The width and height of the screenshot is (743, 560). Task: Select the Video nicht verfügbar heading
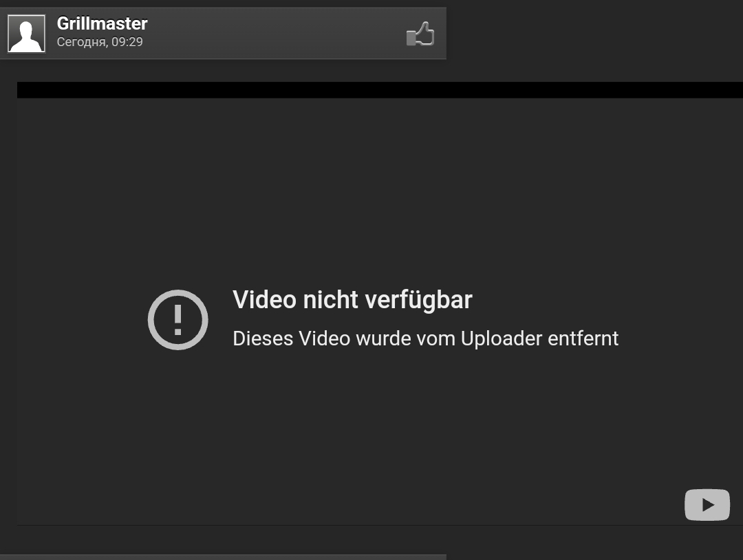[352, 300]
